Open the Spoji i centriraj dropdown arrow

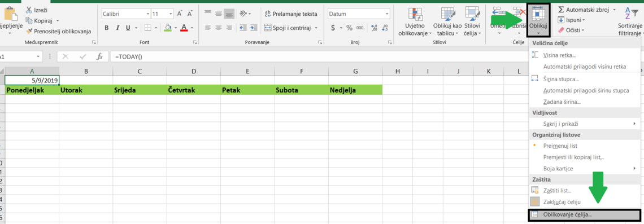point(316,28)
